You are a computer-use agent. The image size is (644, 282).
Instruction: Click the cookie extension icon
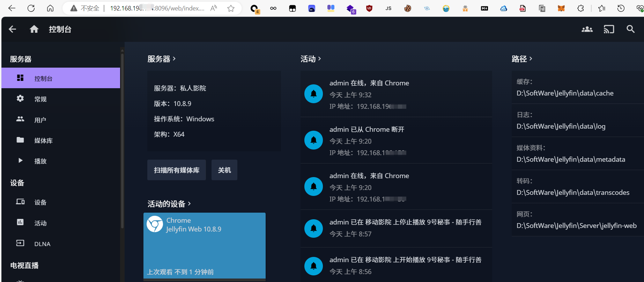pyautogui.click(x=408, y=8)
